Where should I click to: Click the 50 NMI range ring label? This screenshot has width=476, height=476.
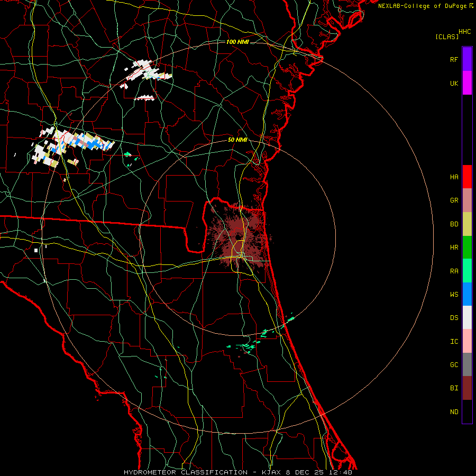(x=237, y=140)
